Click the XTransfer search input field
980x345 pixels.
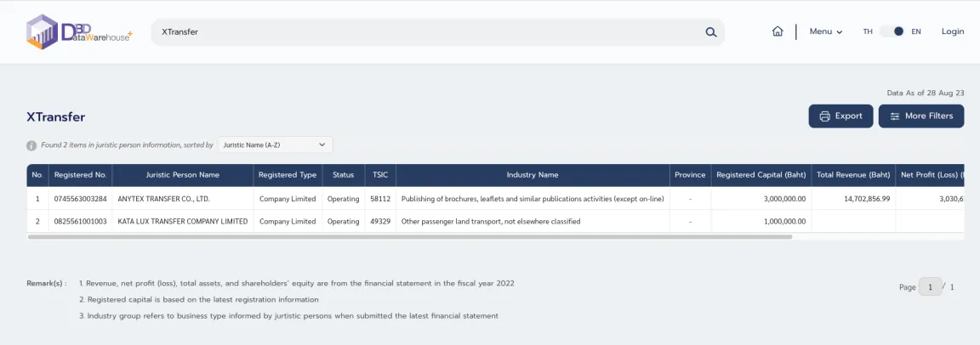(425, 32)
